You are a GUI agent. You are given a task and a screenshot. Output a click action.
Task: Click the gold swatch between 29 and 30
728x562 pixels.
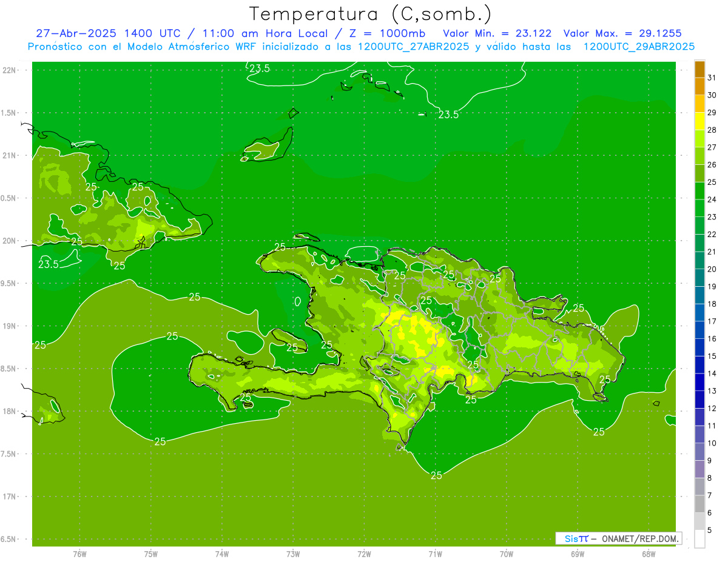699,104
